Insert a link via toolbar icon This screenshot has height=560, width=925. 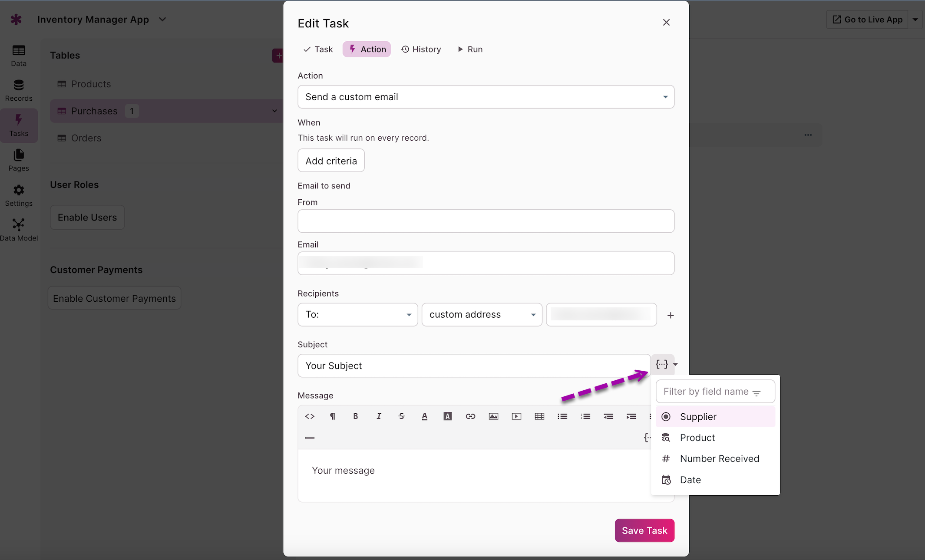(x=470, y=416)
